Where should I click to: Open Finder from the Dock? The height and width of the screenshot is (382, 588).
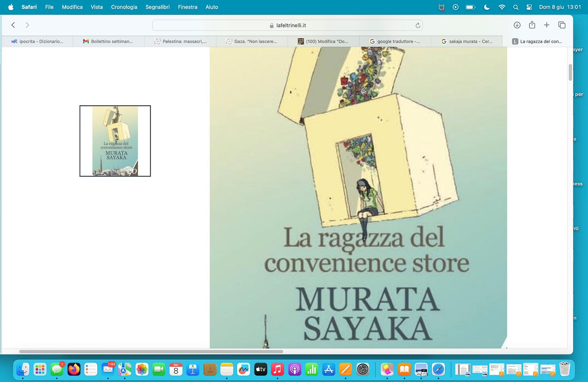point(23,369)
